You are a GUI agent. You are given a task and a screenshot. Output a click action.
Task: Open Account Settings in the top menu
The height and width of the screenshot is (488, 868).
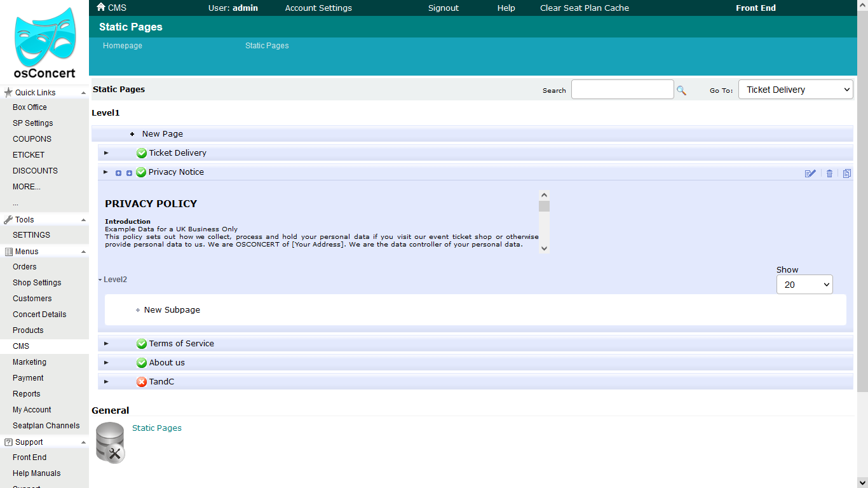(x=318, y=8)
